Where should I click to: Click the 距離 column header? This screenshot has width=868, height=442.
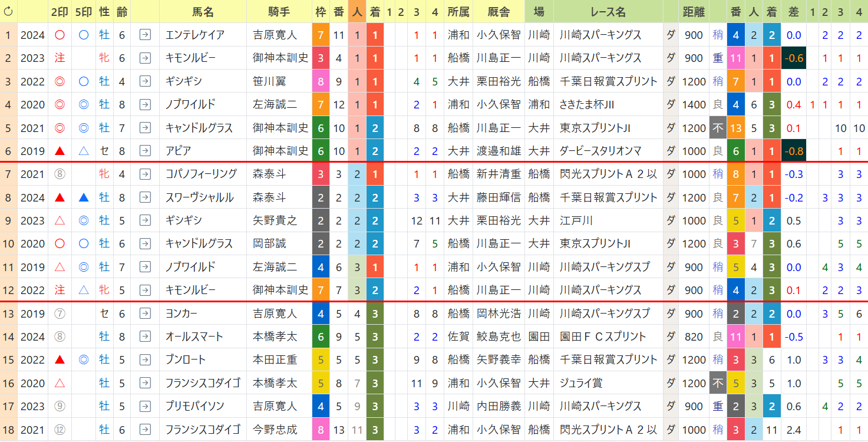click(x=694, y=11)
